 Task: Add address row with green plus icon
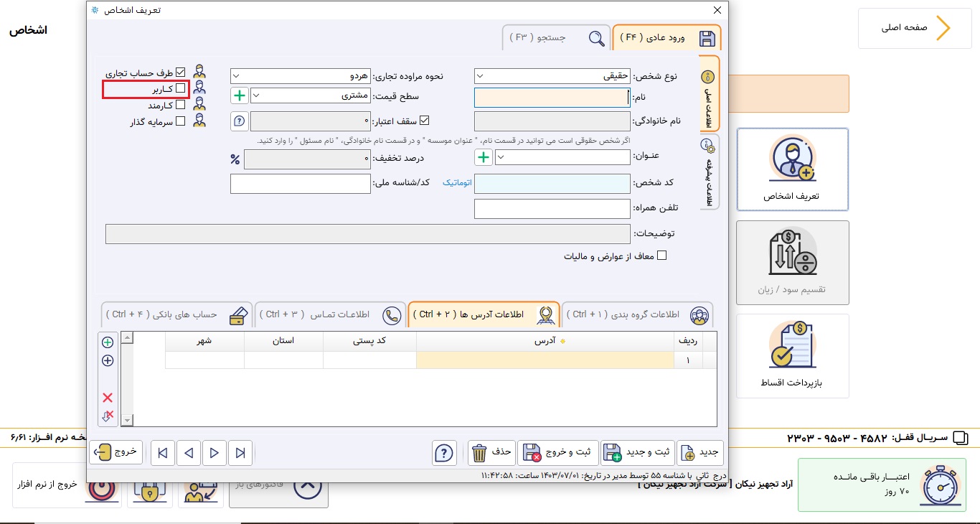(108, 343)
